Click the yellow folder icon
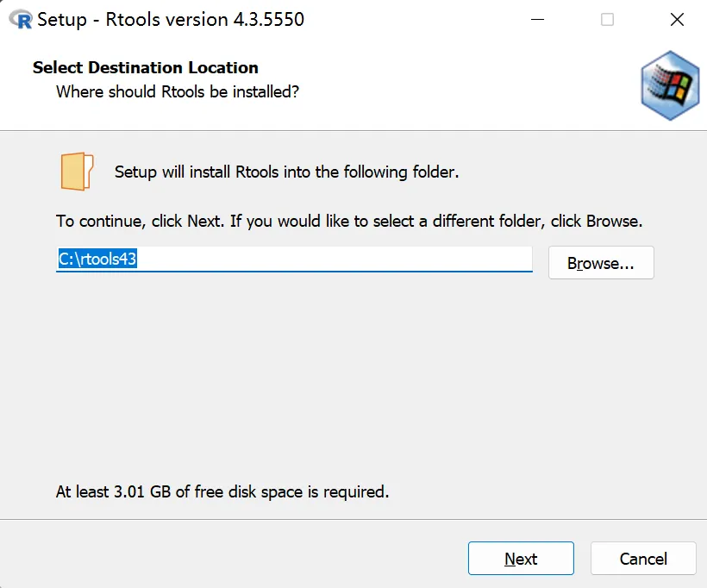 tap(77, 172)
